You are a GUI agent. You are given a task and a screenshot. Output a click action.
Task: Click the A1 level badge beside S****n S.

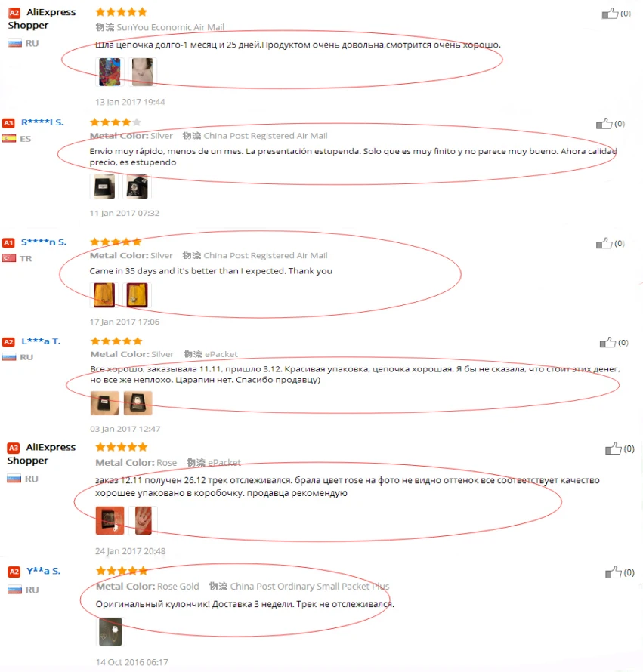pos(8,242)
